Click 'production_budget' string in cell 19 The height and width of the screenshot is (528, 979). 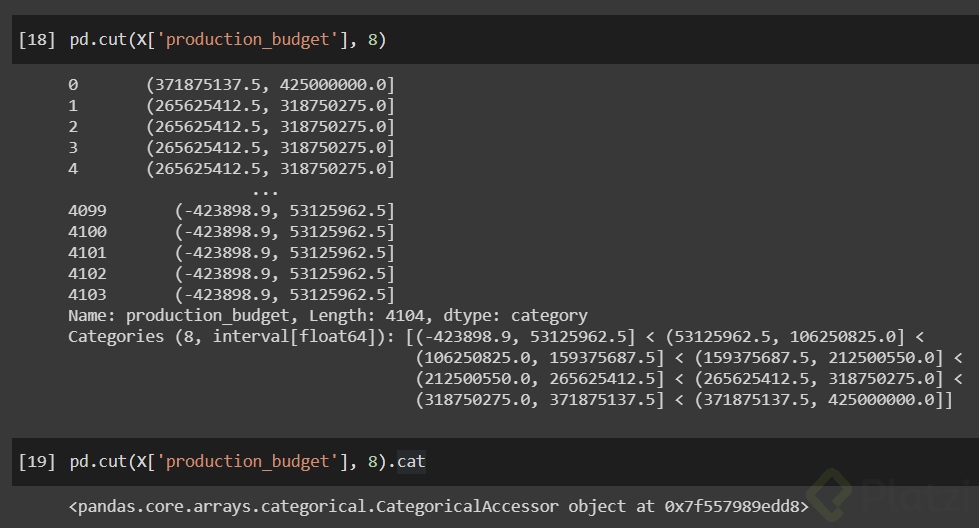(x=244, y=461)
